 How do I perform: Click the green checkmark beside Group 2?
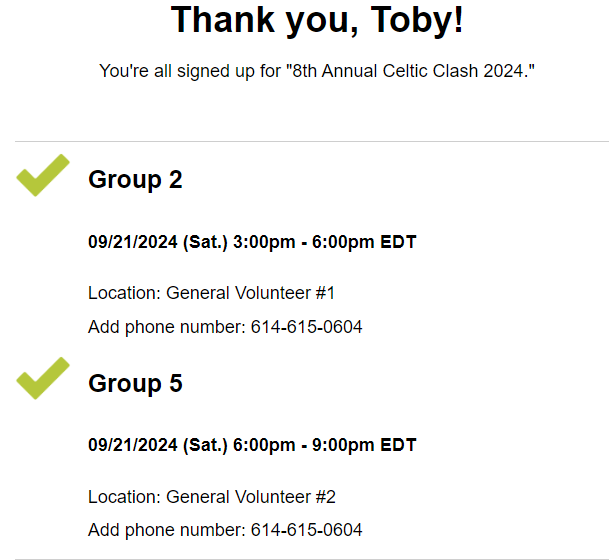(43, 176)
